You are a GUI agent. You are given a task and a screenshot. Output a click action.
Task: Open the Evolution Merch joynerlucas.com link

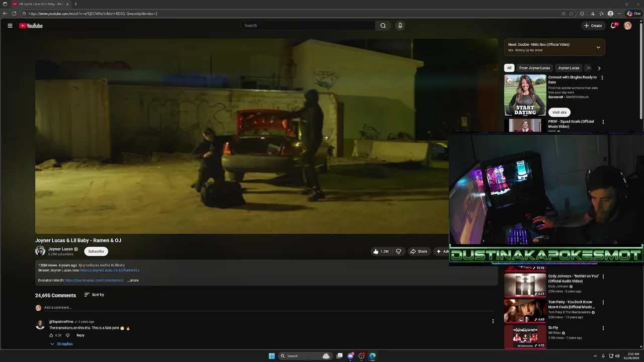coord(94,281)
